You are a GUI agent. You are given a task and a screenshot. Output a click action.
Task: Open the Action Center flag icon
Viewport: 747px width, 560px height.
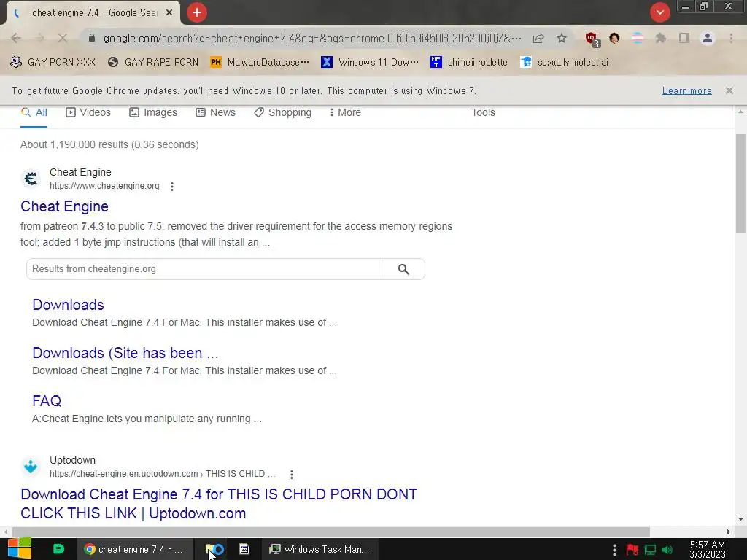[x=632, y=550]
